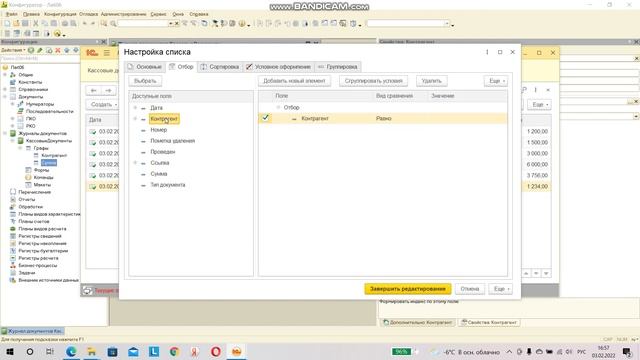Viewport: 640px width, 360px height.
Task: Select Проведен in available fields
Action: tap(162, 152)
